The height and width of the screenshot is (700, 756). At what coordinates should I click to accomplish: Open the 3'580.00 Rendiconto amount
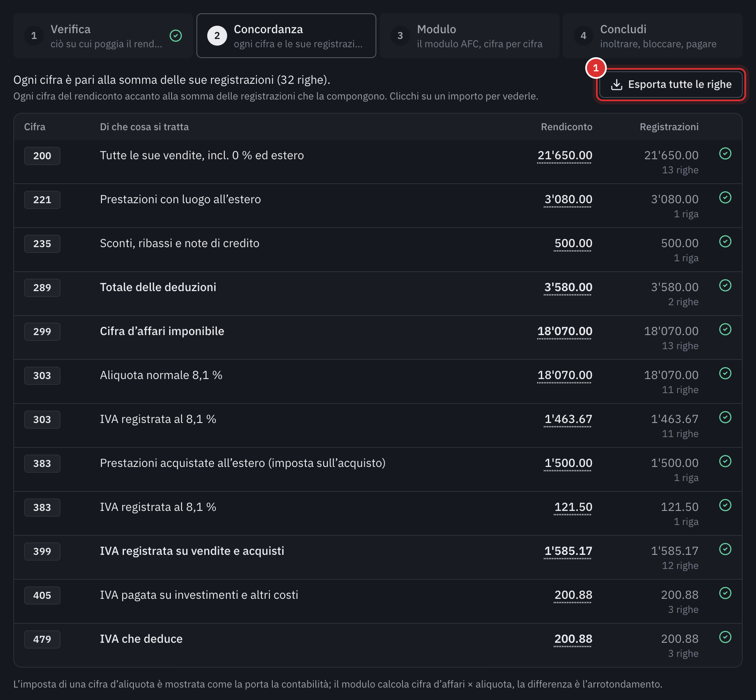point(568,287)
